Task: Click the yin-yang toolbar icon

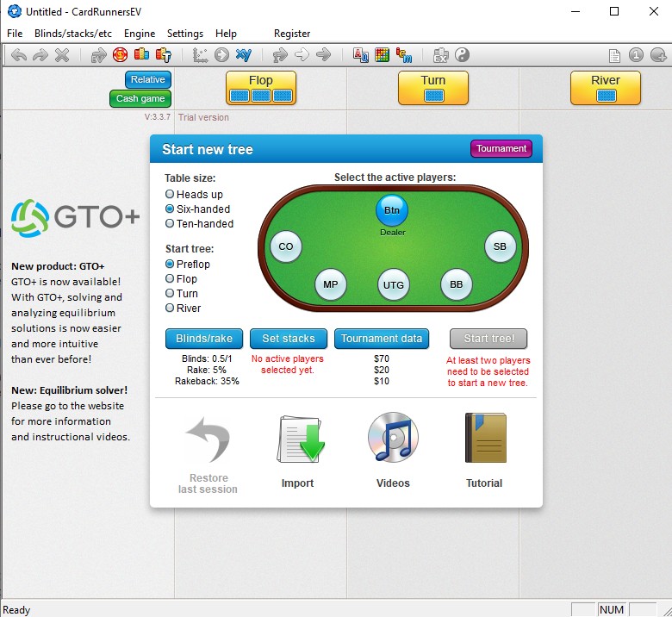Action: (462, 54)
